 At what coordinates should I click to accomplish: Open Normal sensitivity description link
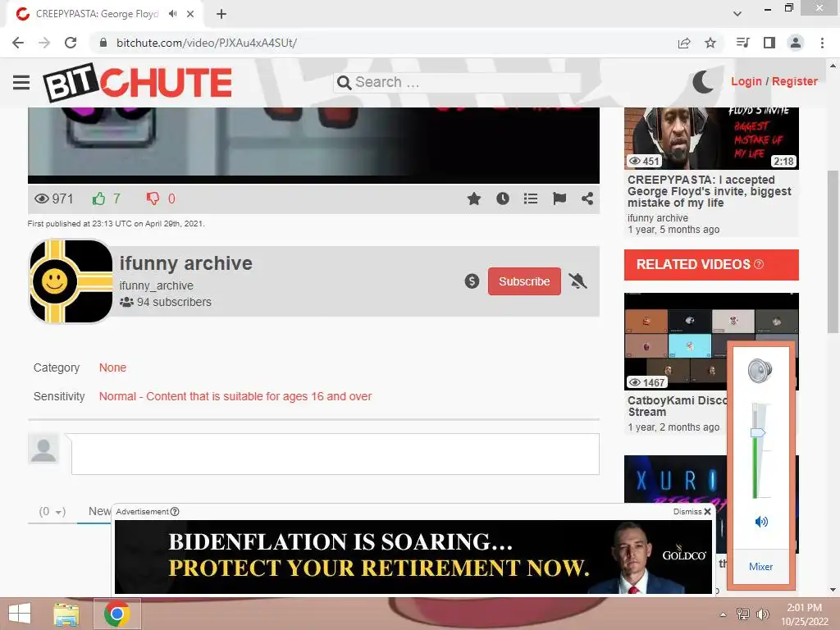click(235, 396)
